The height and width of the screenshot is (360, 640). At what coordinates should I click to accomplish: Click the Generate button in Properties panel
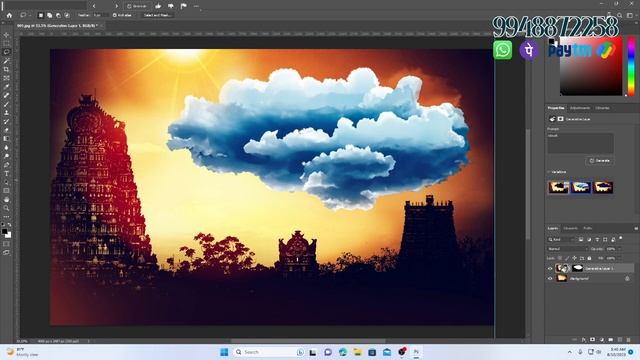(x=600, y=161)
